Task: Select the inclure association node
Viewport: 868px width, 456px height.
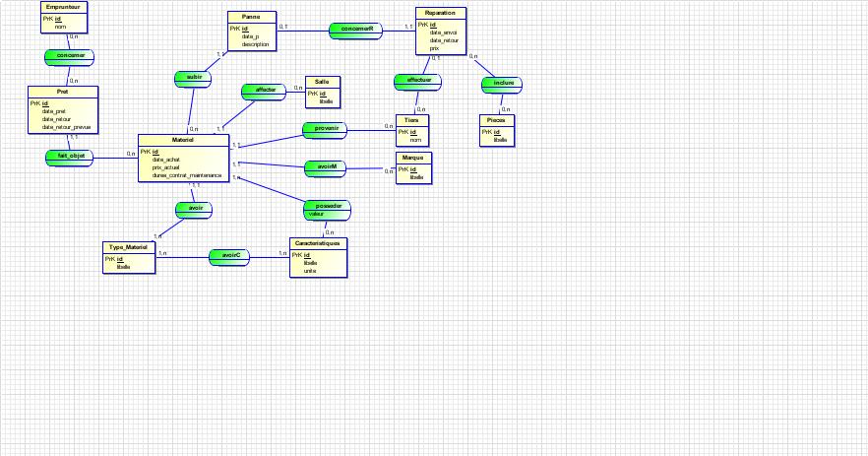Action: coord(502,84)
